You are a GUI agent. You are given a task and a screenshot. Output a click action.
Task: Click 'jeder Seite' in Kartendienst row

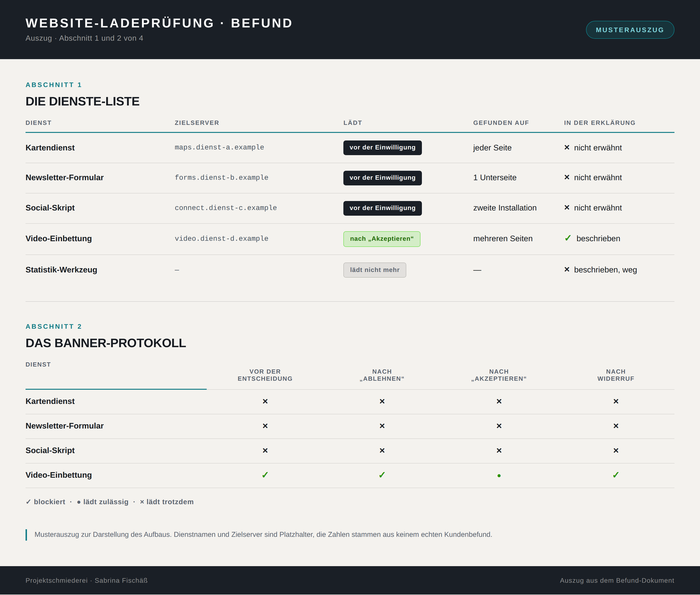[x=492, y=148]
